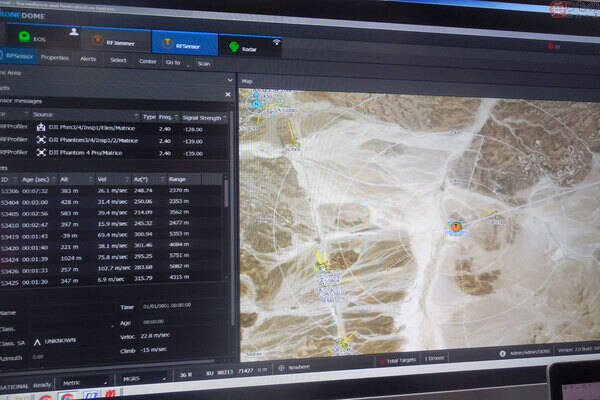Viewport: 600px width, 400px height.
Task: Click the orange RFSensor tab icon
Action: (167, 43)
